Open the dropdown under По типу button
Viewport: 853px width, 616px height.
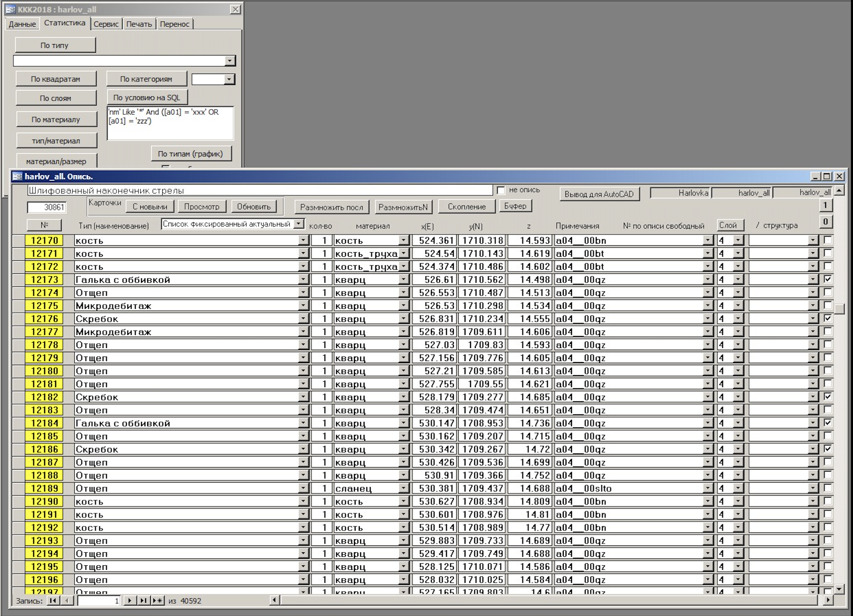pyautogui.click(x=229, y=61)
